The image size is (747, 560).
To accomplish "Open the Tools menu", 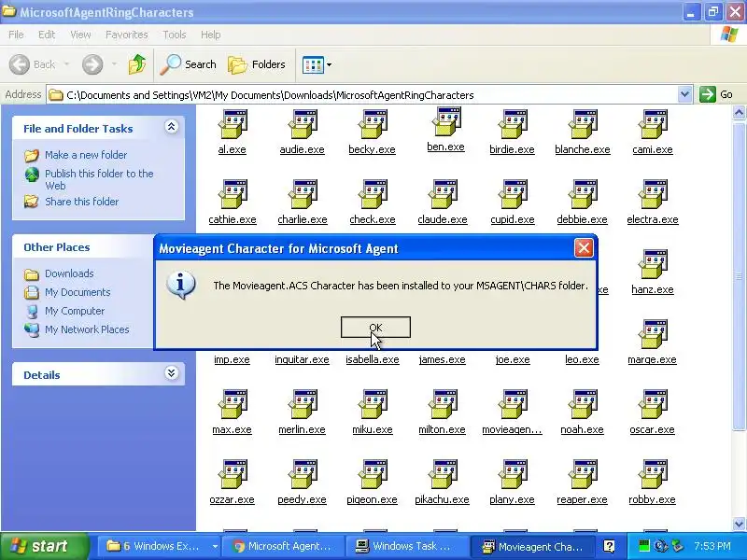I will [175, 35].
